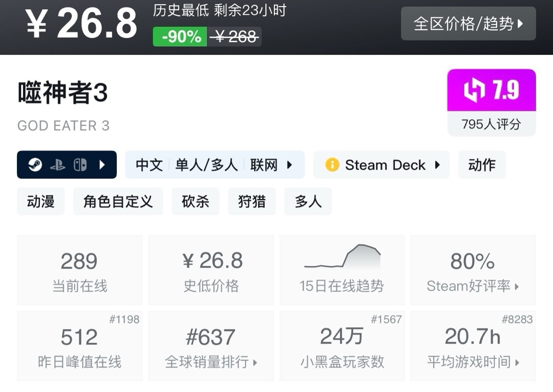
Task: Click the 单人/多人 label
Action: click(x=207, y=165)
